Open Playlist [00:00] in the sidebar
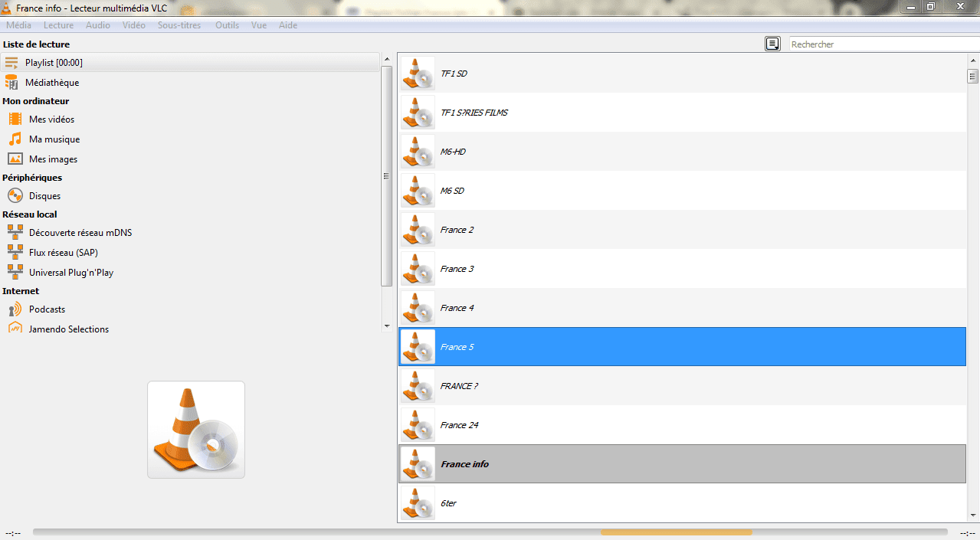This screenshot has height=540, width=980. (190, 62)
